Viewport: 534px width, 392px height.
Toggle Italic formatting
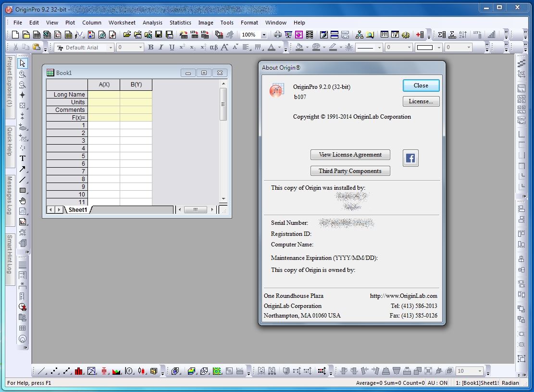coord(161,47)
